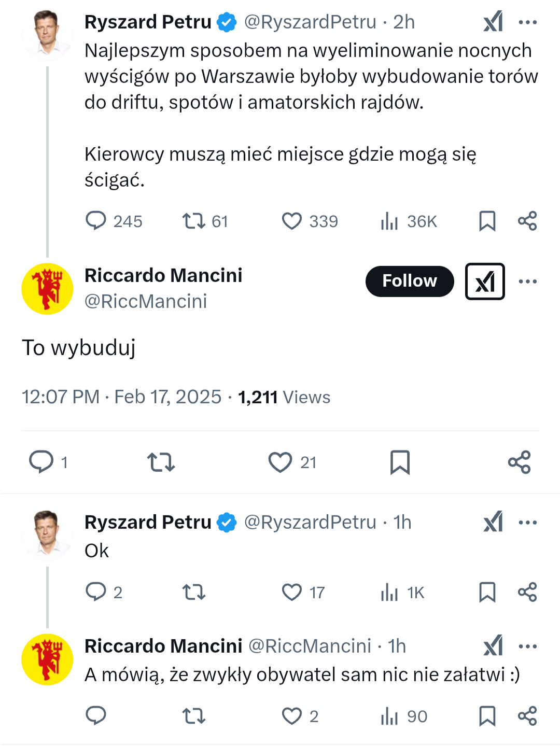This screenshot has height=746, width=560.
Task: Repost the tweet with 61 reposts
Action: (x=194, y=221)
